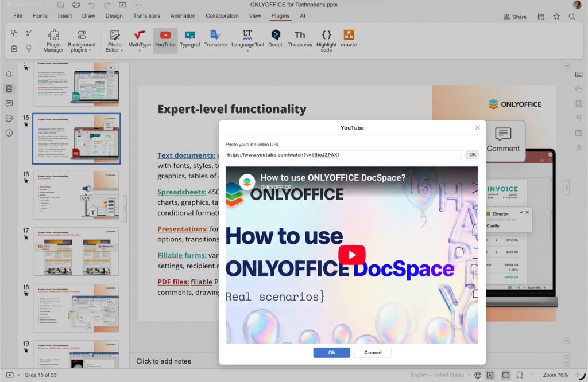Launch the draw.io plugin
The height and width of the screenshot is (382, 588).
tap(349, 38)
